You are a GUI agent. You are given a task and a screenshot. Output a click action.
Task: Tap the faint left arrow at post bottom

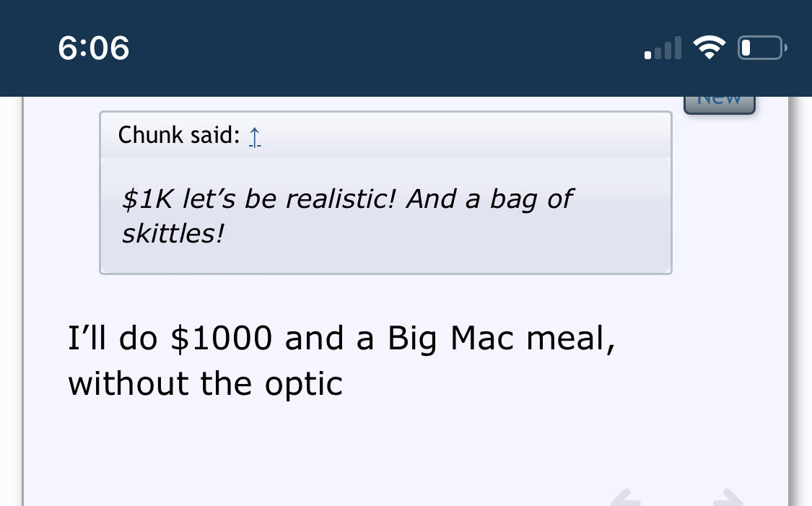626,497
